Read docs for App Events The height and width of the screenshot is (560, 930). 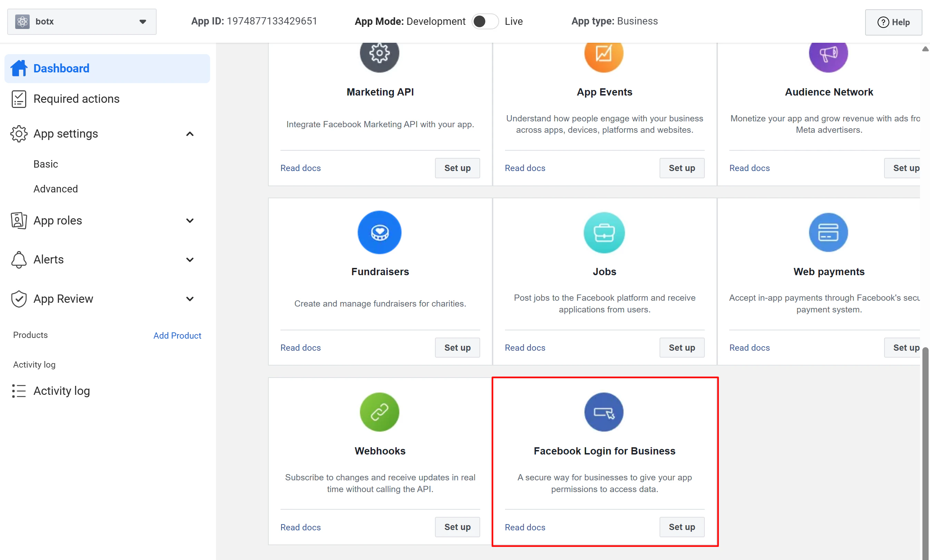tap(525, 168)
